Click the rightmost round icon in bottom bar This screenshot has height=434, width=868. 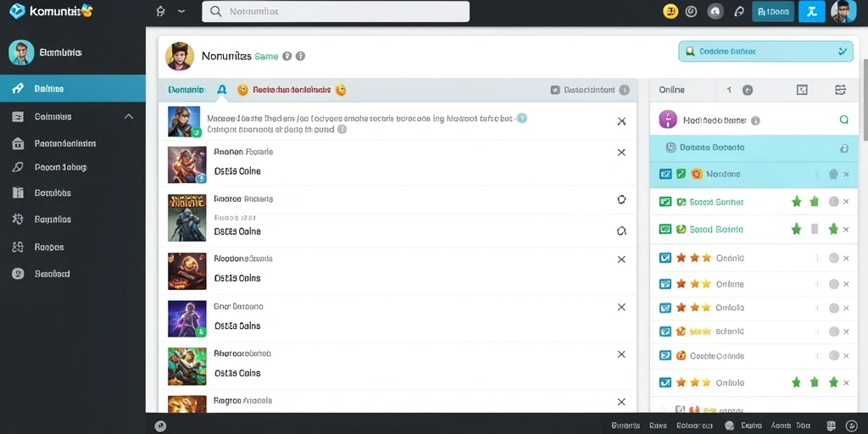coord(851,426)
